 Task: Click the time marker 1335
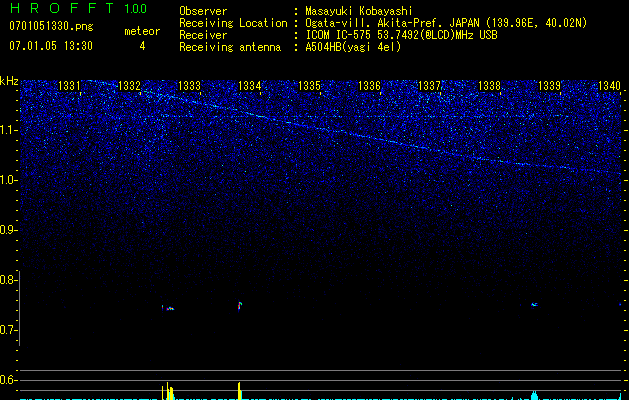coord(309,85)
